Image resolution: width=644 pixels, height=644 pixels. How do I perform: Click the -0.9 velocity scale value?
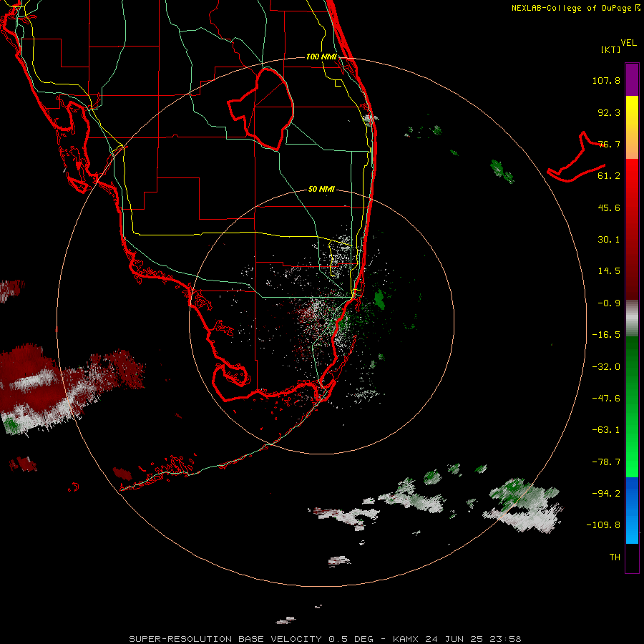click(609, 303)
